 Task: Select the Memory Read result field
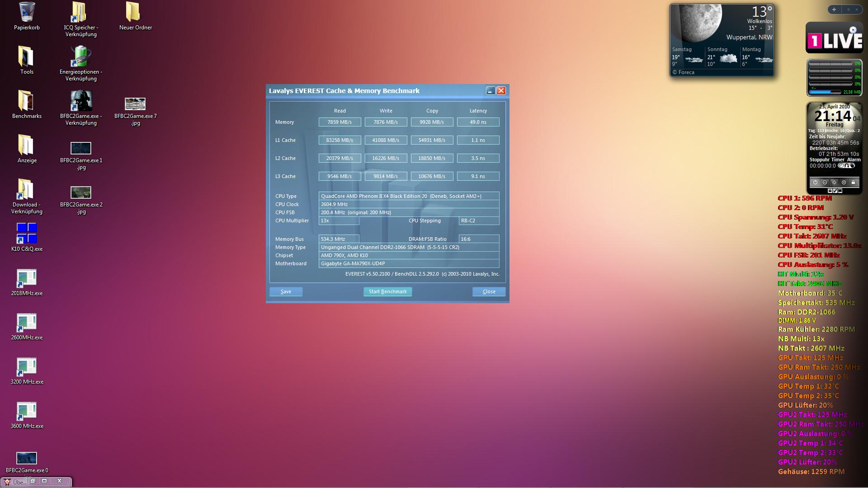(x=340, y=122)
